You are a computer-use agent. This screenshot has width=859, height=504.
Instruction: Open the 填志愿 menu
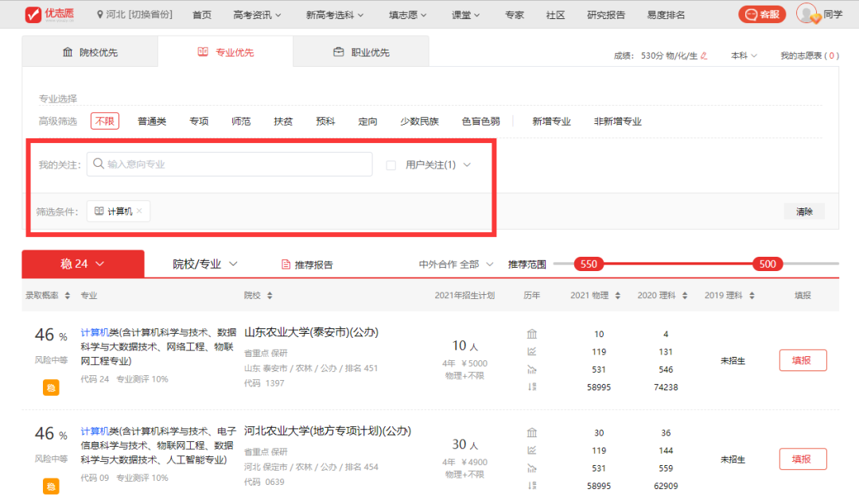coord(408,15)
